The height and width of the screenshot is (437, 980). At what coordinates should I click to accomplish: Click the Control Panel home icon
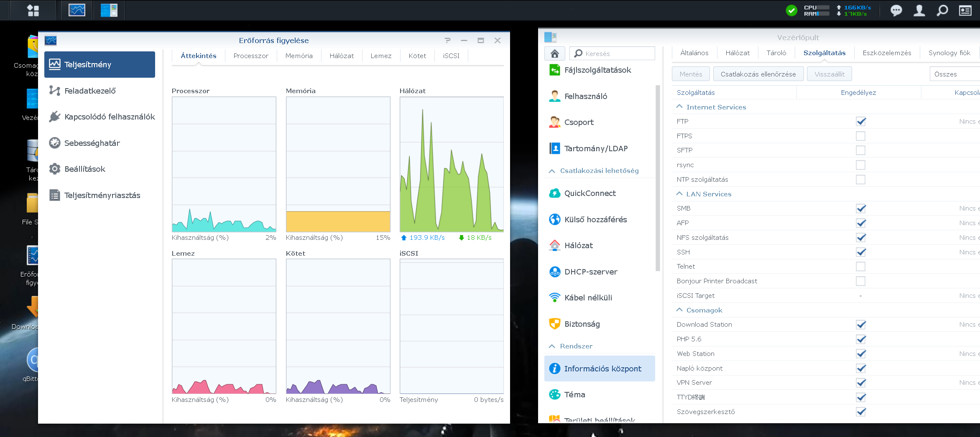pyautogui.click(x=554, y=53)
